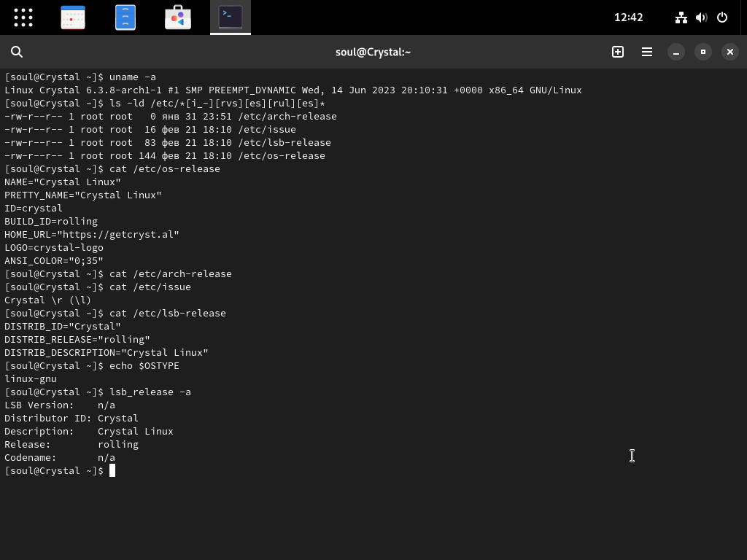Image resolution: width=747 pixels, height=560 pixels.
Task: Click the 'cat /etc/issue' command
Action: [98, 287]
